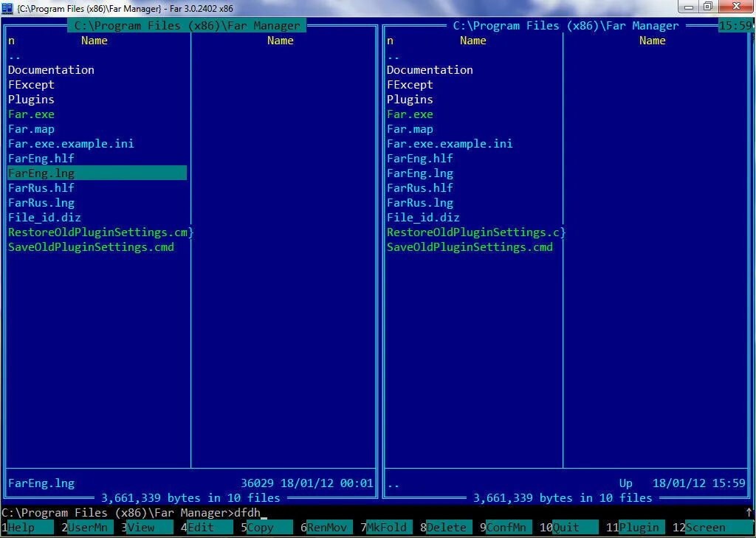This screenshot has width=756, height=538.
Task: Click the 10 Quit key bar button
Action: [x=569, y=528]
